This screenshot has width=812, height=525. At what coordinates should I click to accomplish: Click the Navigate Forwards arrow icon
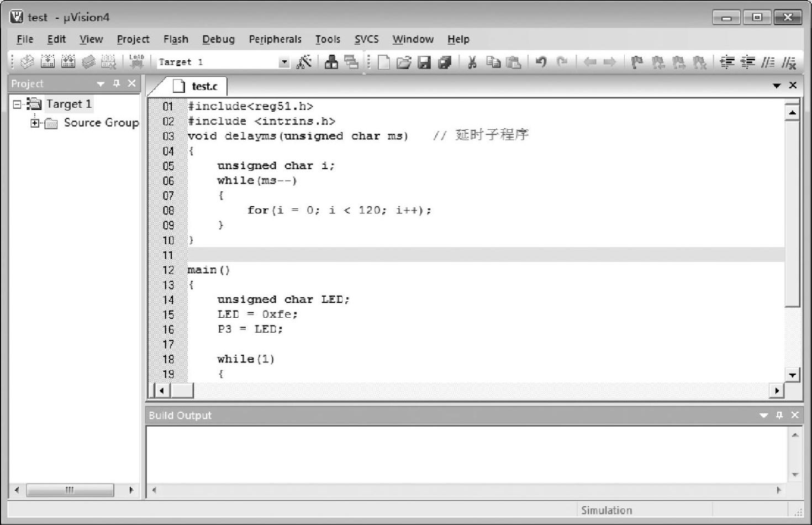click(x=610, y=62)
